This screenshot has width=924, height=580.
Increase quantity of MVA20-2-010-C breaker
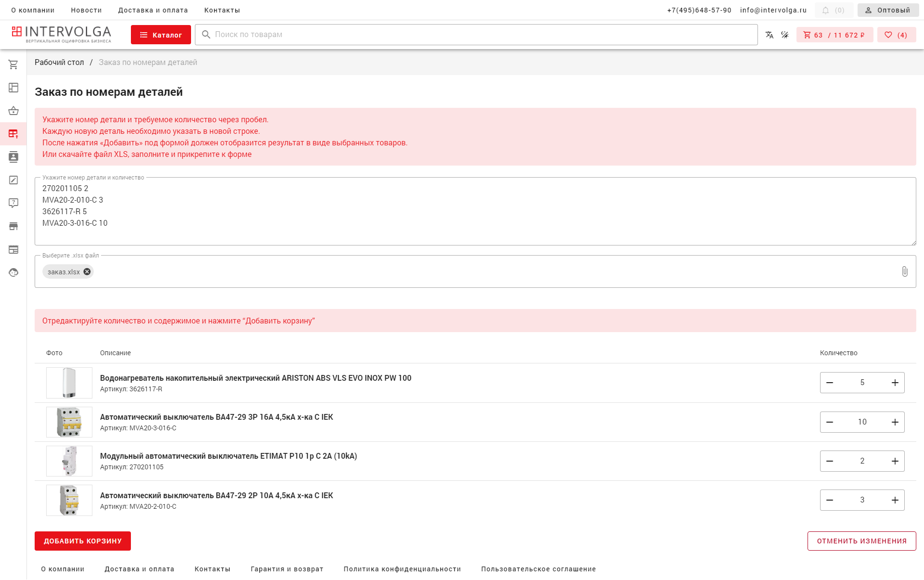click(x=895, y=500)
